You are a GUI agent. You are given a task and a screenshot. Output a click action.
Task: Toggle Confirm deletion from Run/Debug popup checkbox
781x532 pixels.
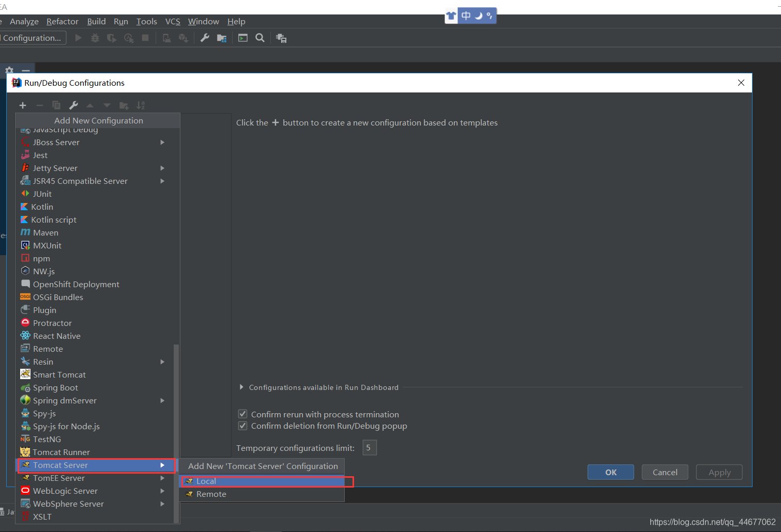pyautogui.click(x=242, y=426)
